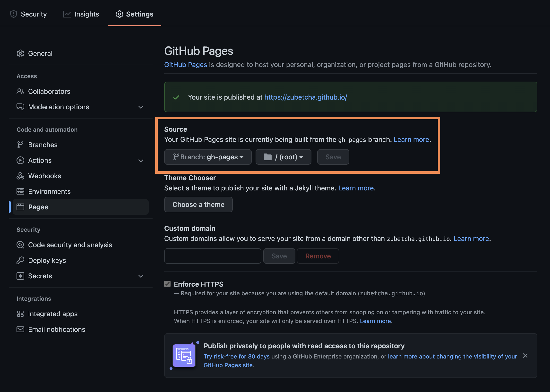Open the published site zubetcha.github.io link
The image size is (550, 392).
tap(306, 97)
